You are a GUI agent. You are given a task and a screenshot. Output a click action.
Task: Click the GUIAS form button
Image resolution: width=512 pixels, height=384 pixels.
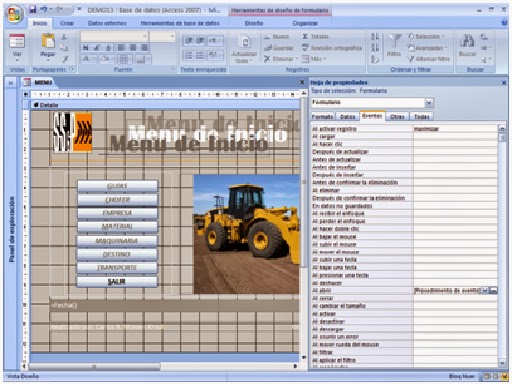[x=117, y=186]
